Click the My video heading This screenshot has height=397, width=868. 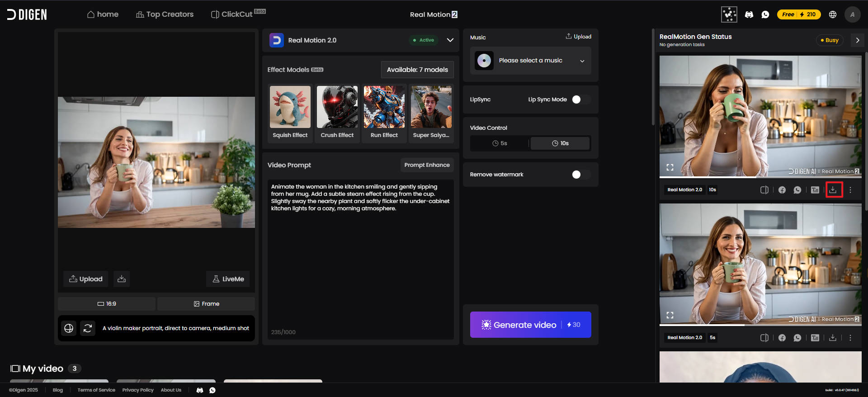point(43,369)
